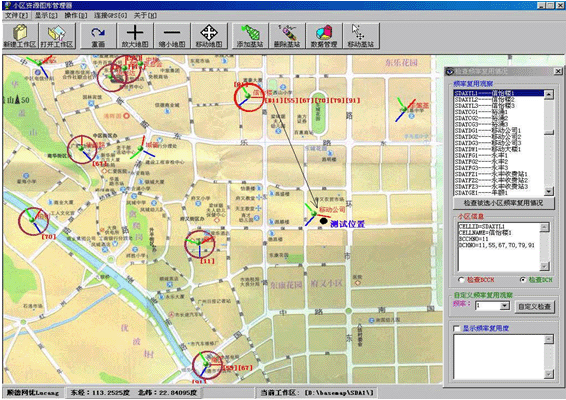Enable the 显示频率复用度 checkbox
566x400 pixels.
click(457, 329)
